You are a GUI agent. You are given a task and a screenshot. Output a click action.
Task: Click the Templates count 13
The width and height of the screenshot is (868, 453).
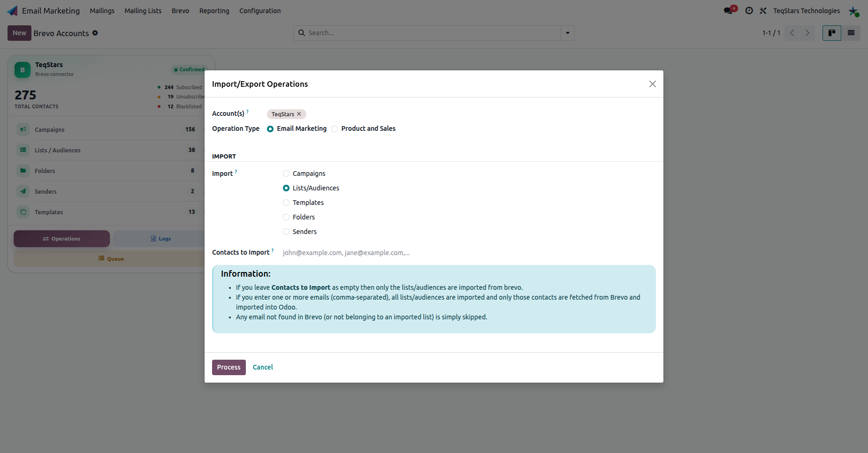191,212
